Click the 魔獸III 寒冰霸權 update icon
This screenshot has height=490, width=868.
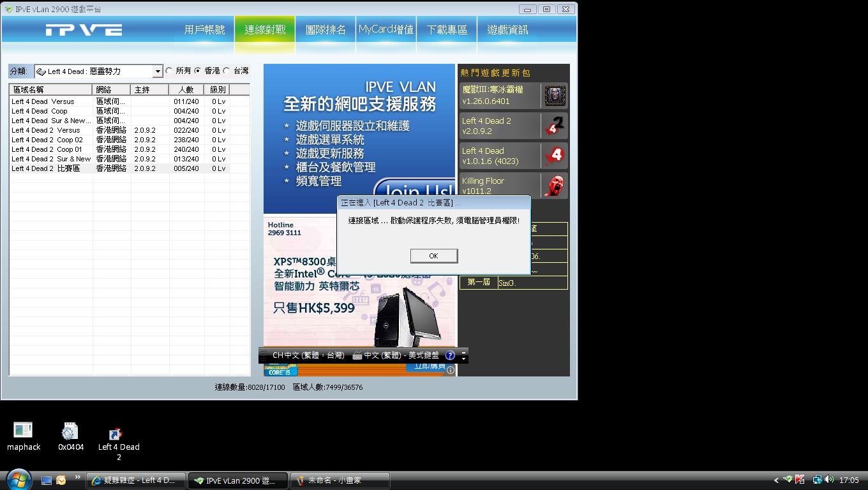pos(555,96)
